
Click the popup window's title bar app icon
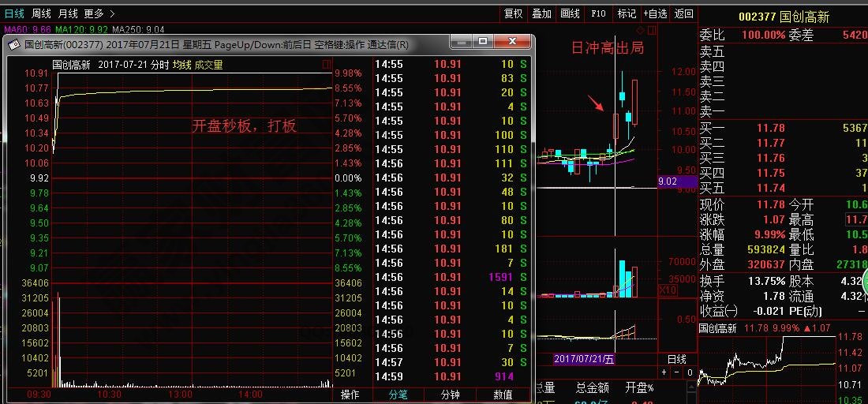tap(13, 45)
